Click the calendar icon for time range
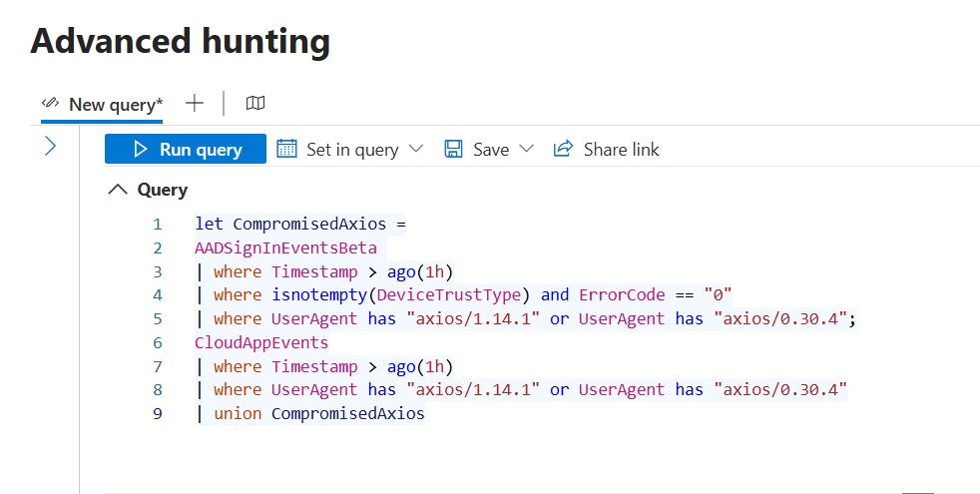Screen dimensions: 980x494 tap(286, 149)
